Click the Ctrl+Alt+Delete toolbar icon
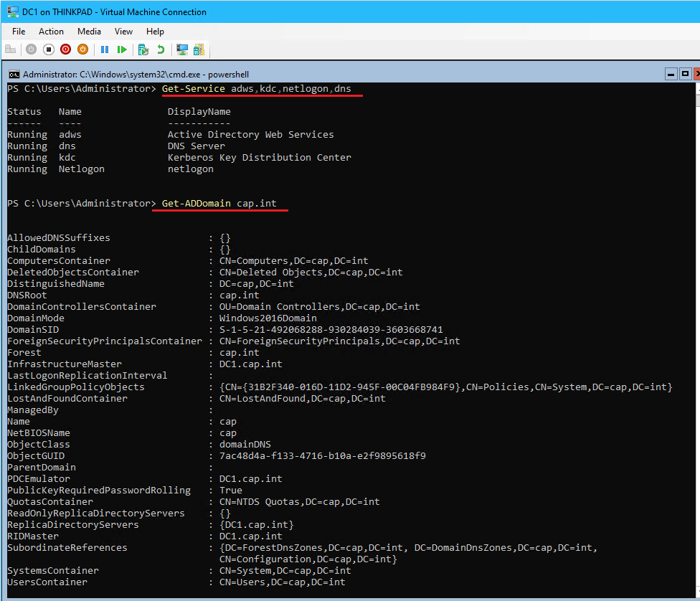Screen dimensions: 700x601 click(10, 49)
